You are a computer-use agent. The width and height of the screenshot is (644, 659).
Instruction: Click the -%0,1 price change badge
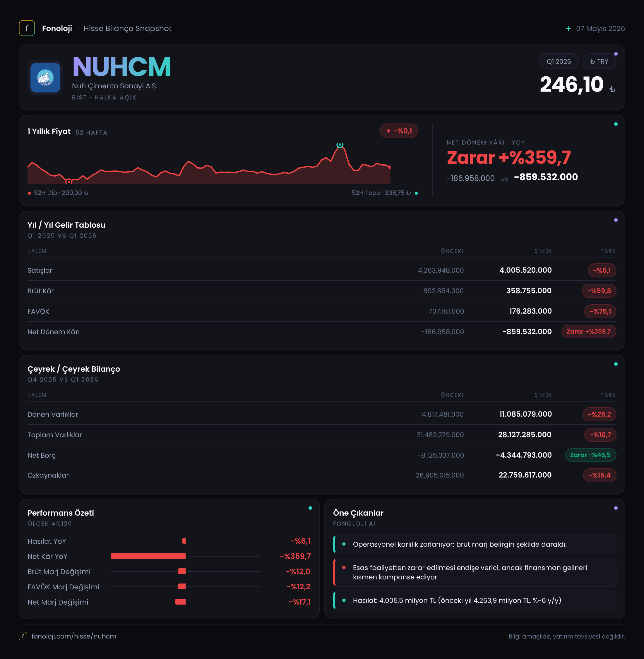(399, 131)
